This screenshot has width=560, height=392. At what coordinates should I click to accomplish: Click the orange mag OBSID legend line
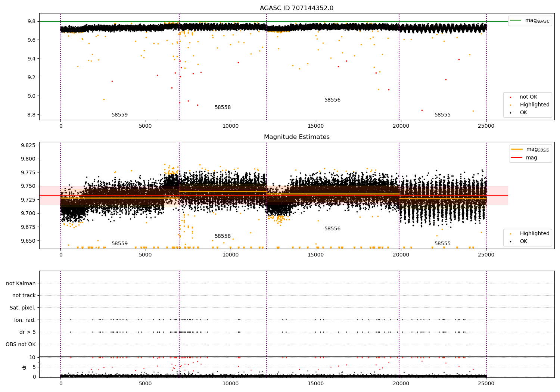point(517,149)
